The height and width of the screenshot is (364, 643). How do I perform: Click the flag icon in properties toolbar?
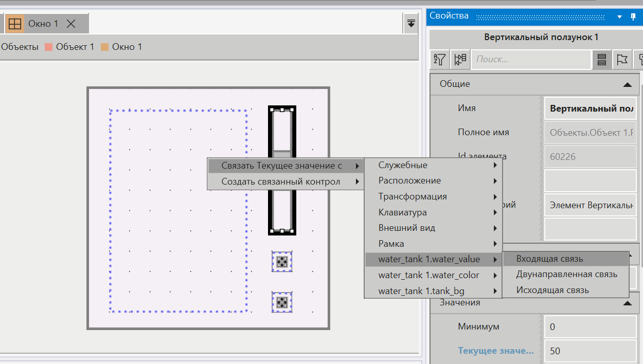(x=622, y=60)
